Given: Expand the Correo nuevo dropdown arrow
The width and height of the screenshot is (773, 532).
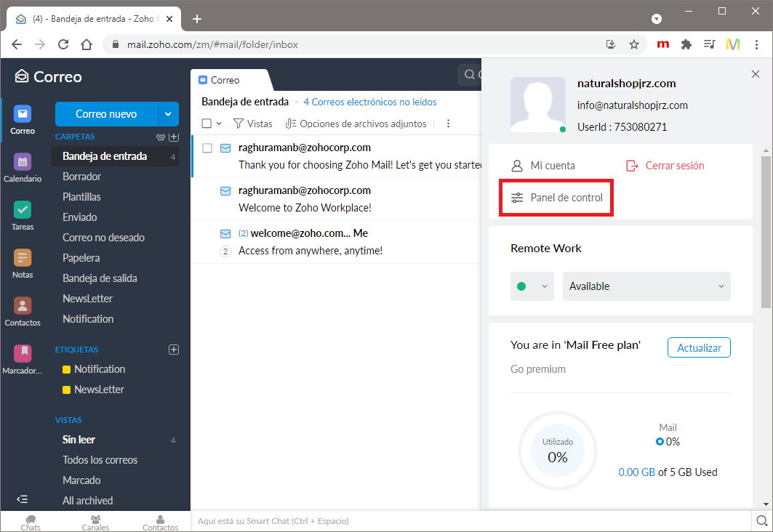Looking at the screenshot, I should click(168, 114).
